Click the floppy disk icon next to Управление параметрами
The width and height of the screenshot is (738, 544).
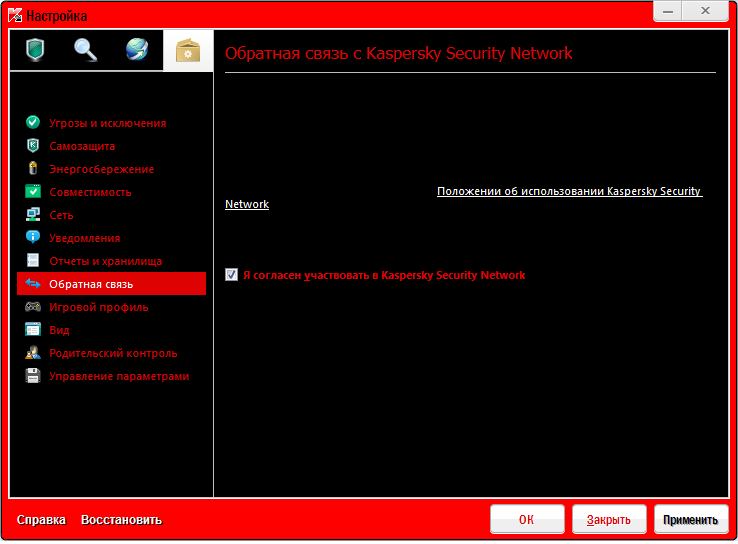(33, 376)
